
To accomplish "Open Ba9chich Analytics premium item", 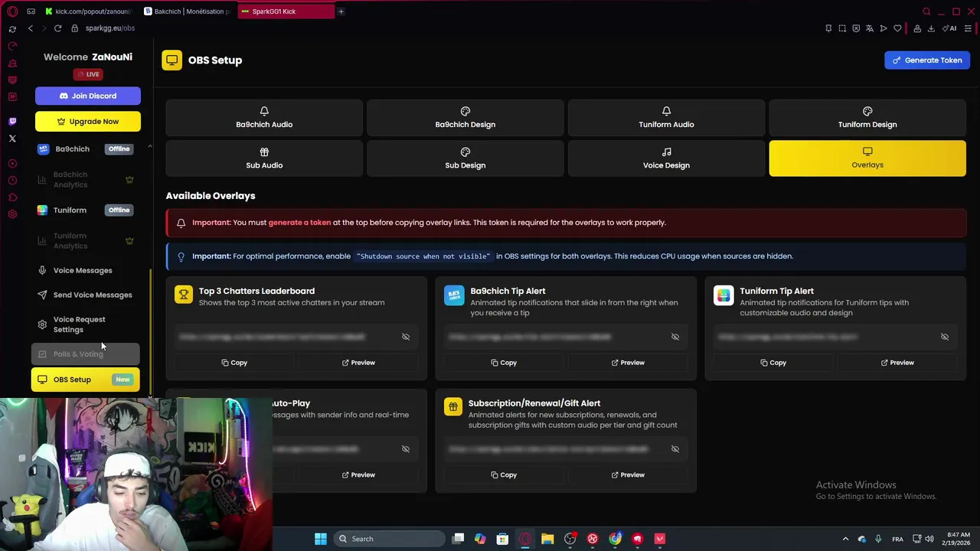I will (x=85, y=180).
